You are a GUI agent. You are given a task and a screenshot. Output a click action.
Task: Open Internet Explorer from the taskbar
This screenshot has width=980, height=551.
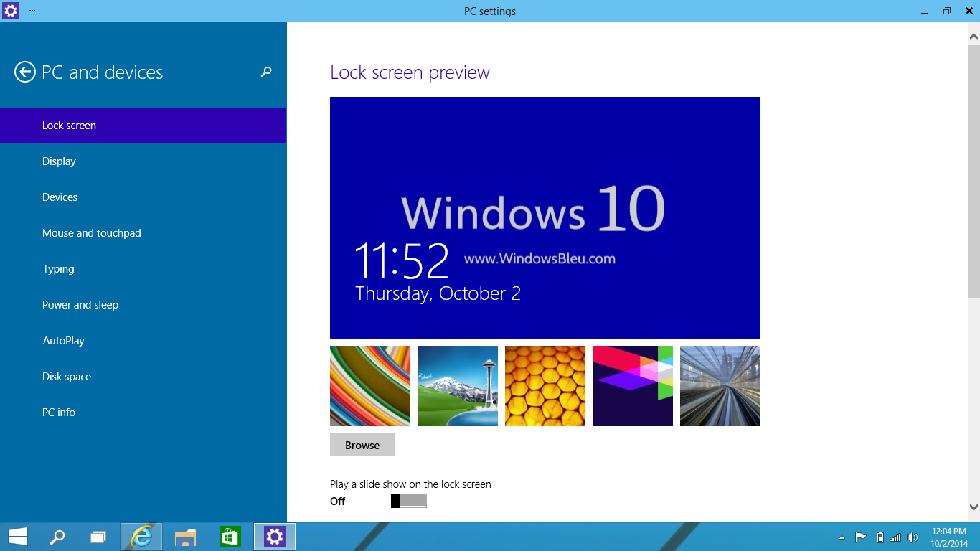click(x=141, y=536)
